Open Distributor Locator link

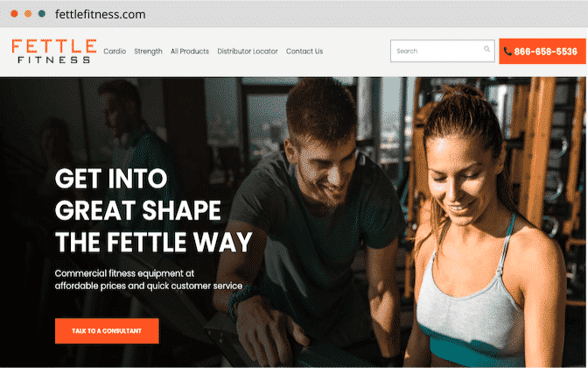248,51
